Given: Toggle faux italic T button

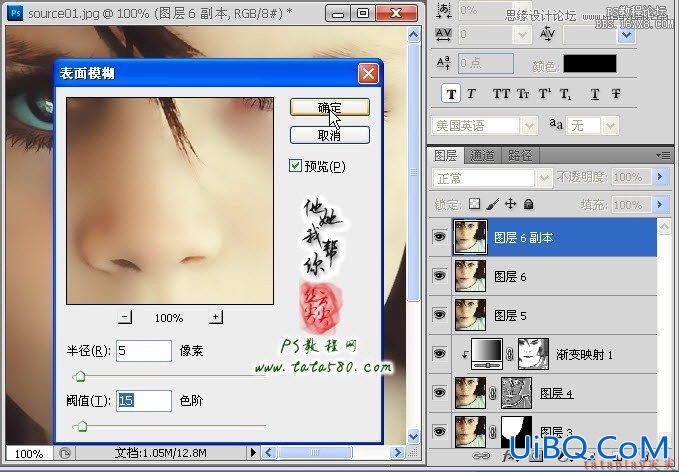Looking at the screenshot, I should (471, 94).
